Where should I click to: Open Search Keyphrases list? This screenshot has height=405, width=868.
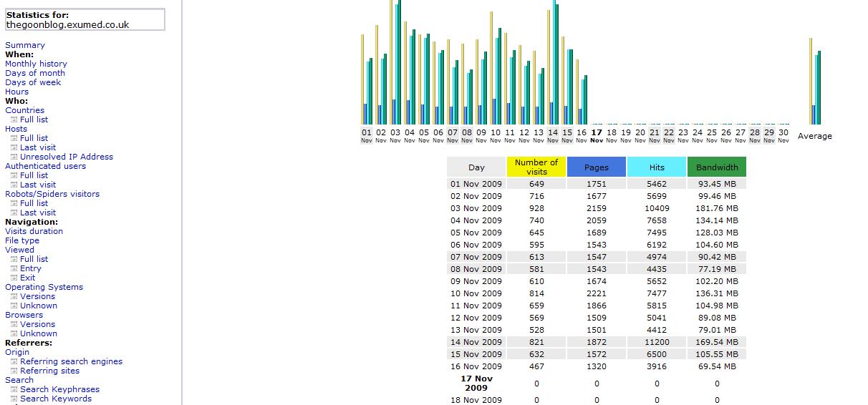pos(59,389)
